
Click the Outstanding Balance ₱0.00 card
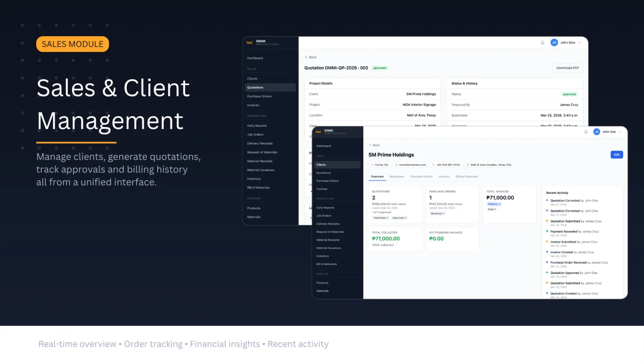coord(452,239)
